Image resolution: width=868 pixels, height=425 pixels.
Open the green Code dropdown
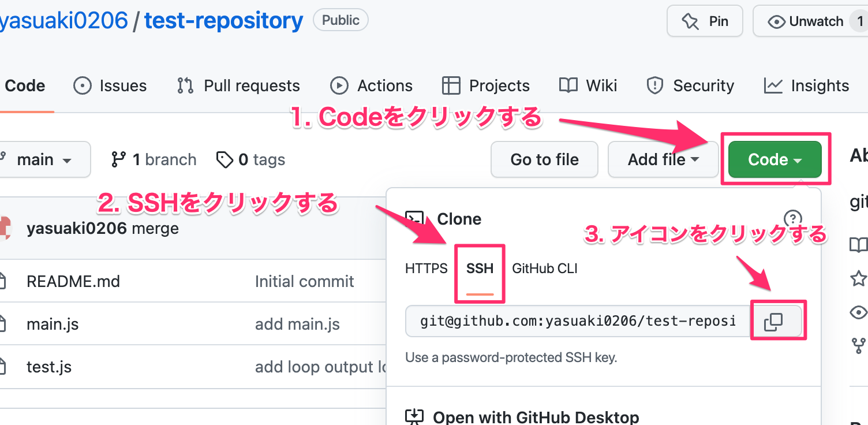pos(774,159)
